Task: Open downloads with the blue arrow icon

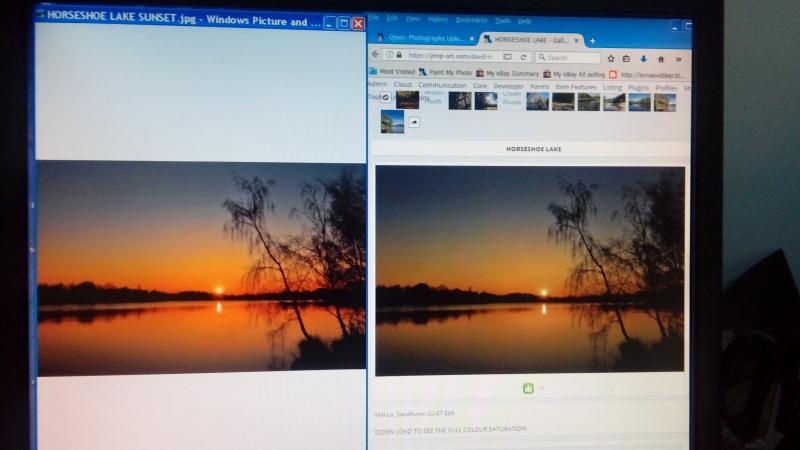Action: point(644,59)
